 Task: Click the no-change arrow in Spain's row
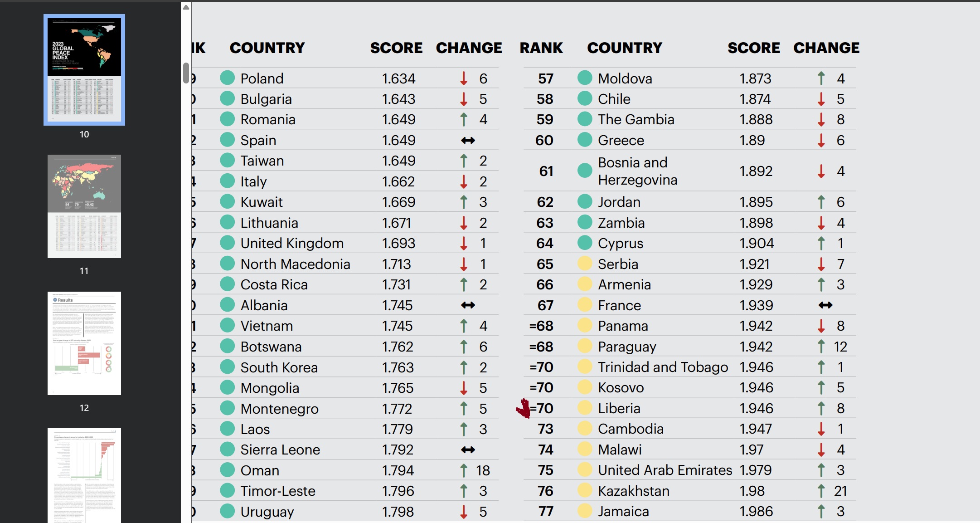[x=468, y=141]
